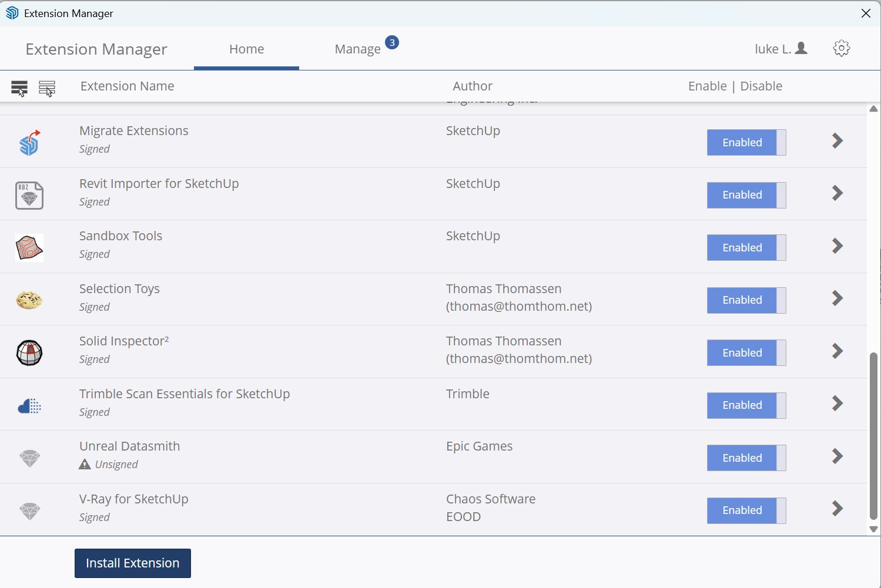Select the Home tab

click(x=246, y=49)
